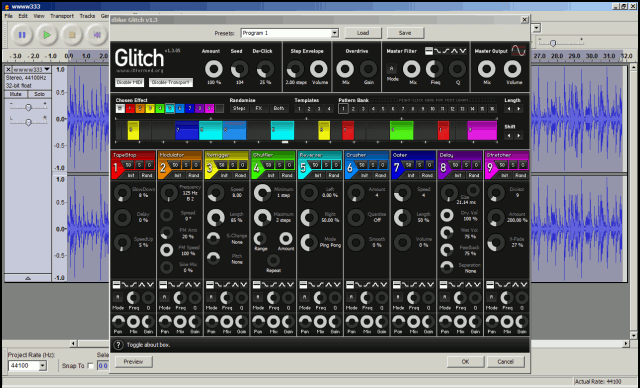This screenshot has height=388, width=640.
Task: Open the Presets Program 1 dropdown
Action: point(334,33)
